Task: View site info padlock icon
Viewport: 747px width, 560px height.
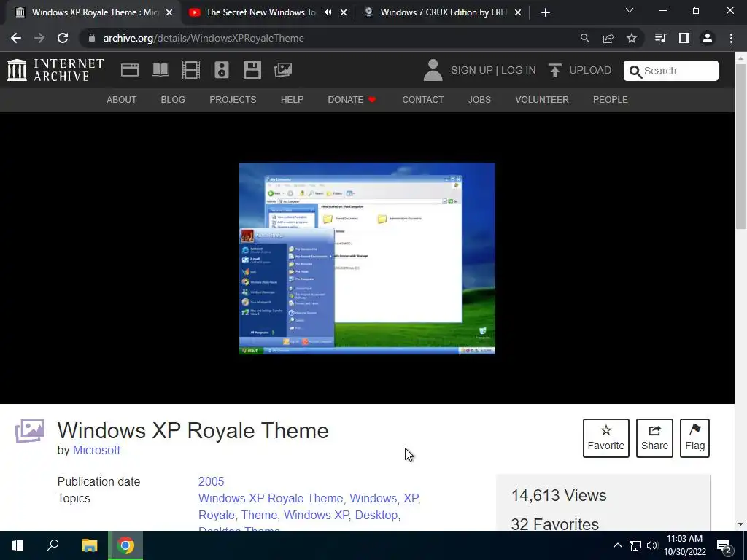Action: tap(92, 38)
